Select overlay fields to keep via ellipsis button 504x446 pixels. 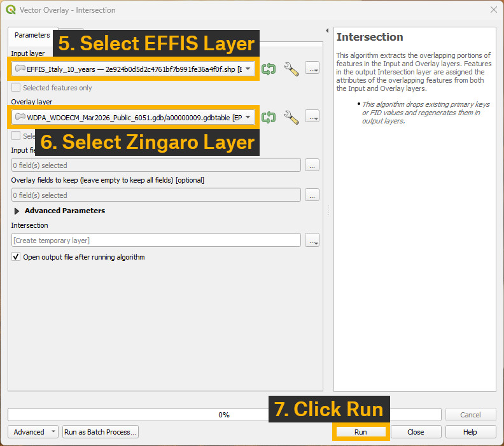click(312, 195)
